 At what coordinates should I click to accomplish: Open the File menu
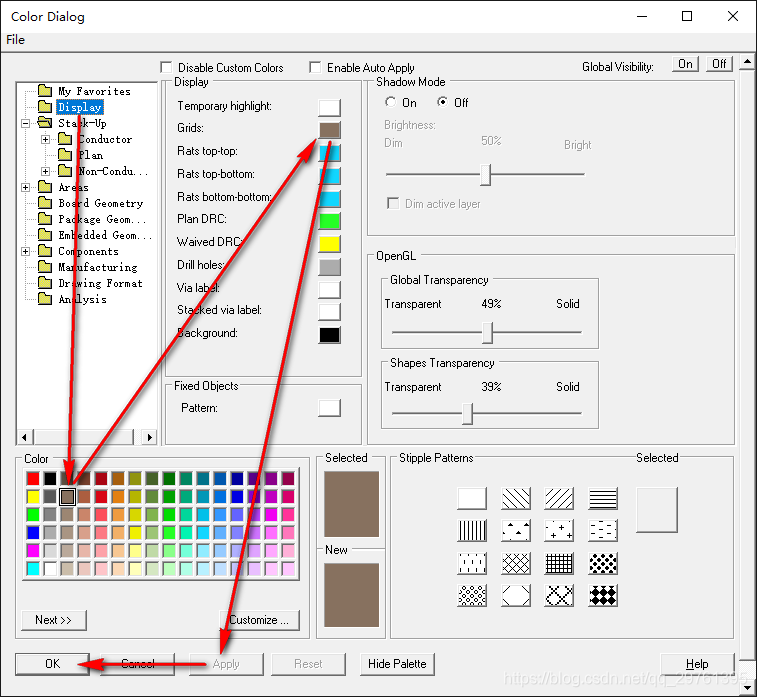click(15, 40)
